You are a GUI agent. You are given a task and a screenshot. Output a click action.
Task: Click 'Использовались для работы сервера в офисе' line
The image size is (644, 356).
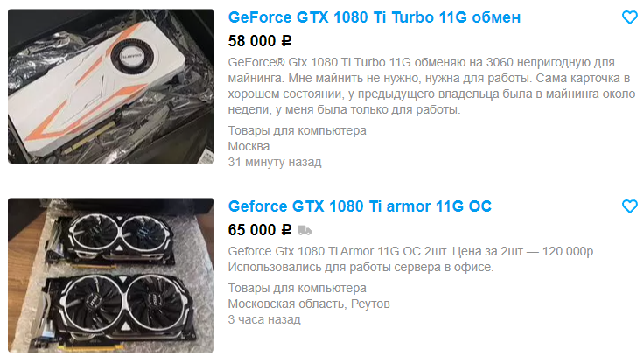click(360, 267)
